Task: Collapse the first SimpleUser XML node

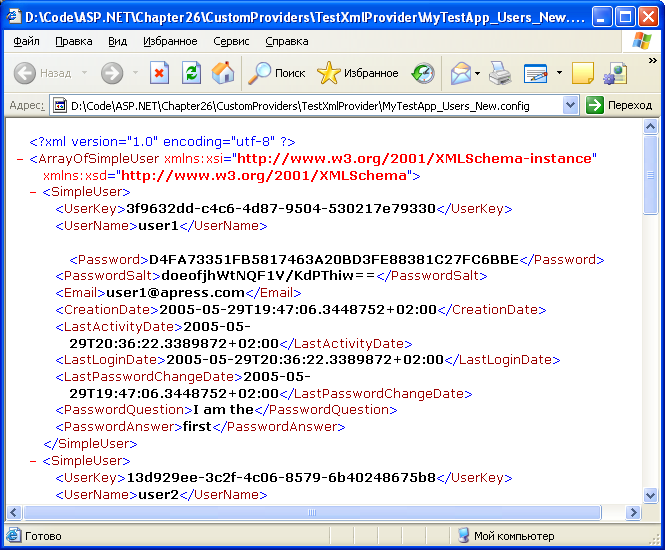Action: [34, 192]
